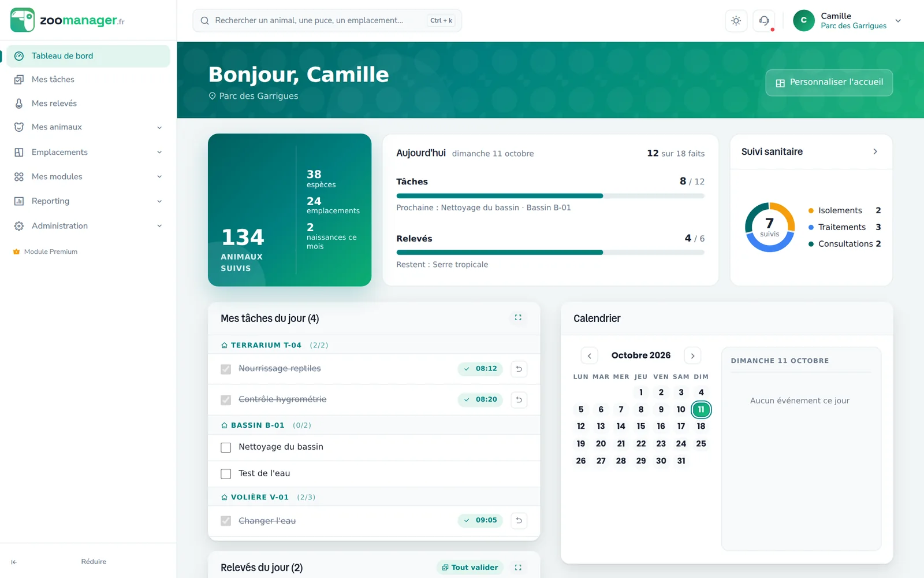This screenshot has width=924, height=578.
Task: Check the Nettoyage du bassin task
Action: [226, 447]
